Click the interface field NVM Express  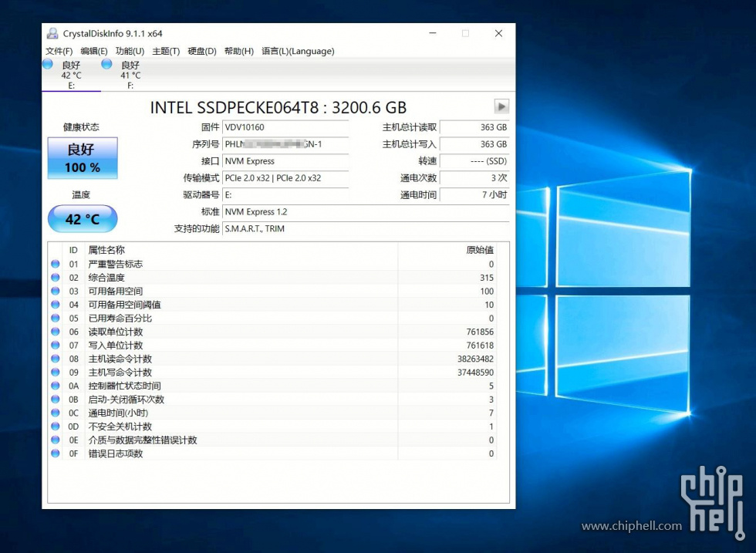coord(285,161)
